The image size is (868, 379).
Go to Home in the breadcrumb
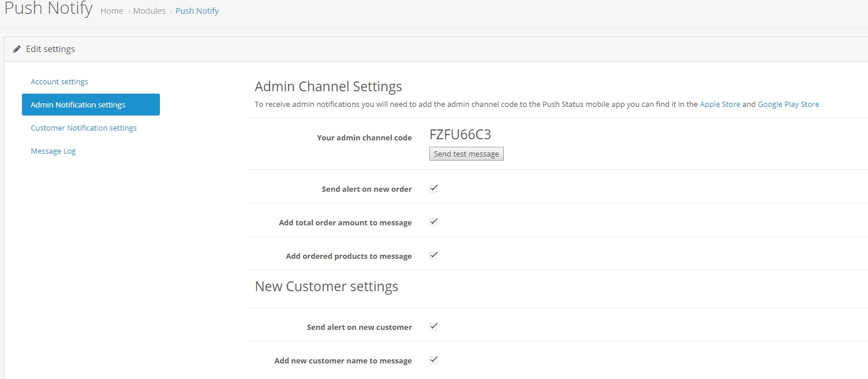112,11
